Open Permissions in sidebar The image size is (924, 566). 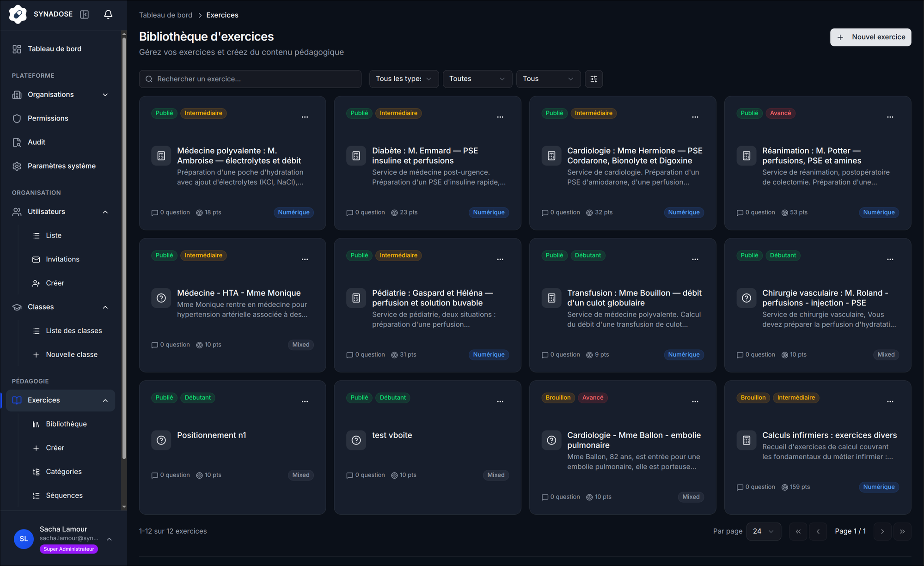click(x=61, y=118)
